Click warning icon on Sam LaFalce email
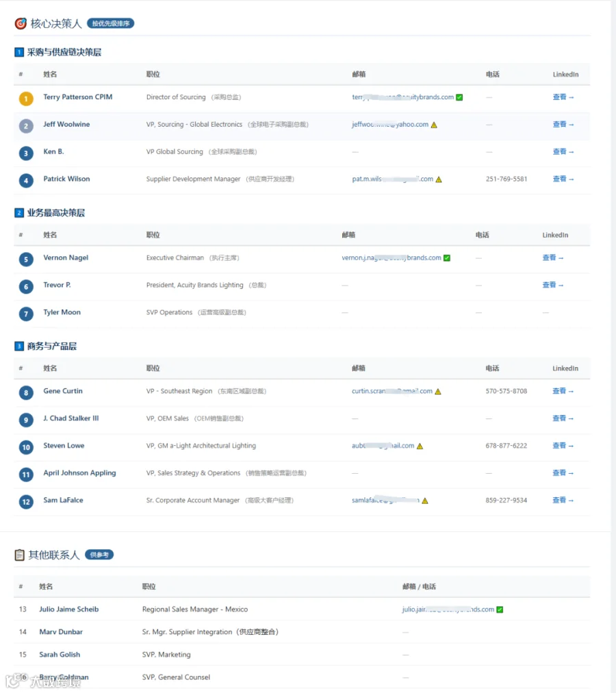This screenshot has width=616, height=693. pos(424,501)
